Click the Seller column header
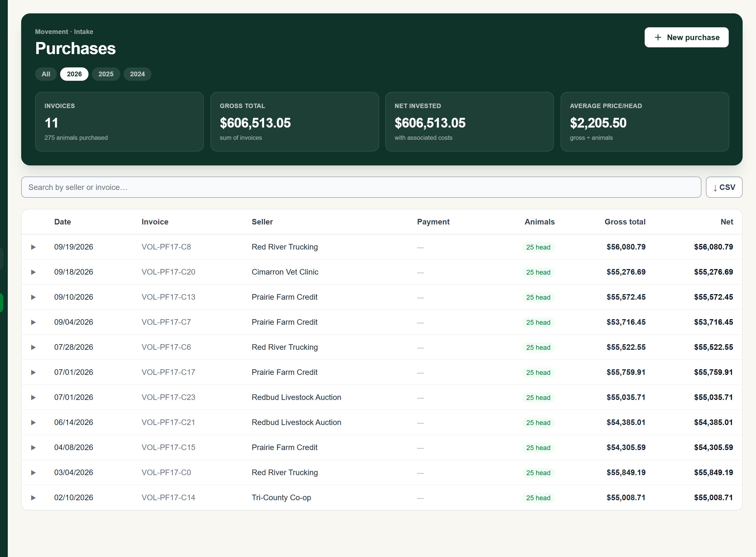The image size is (756, 557). tap(262, 222)
